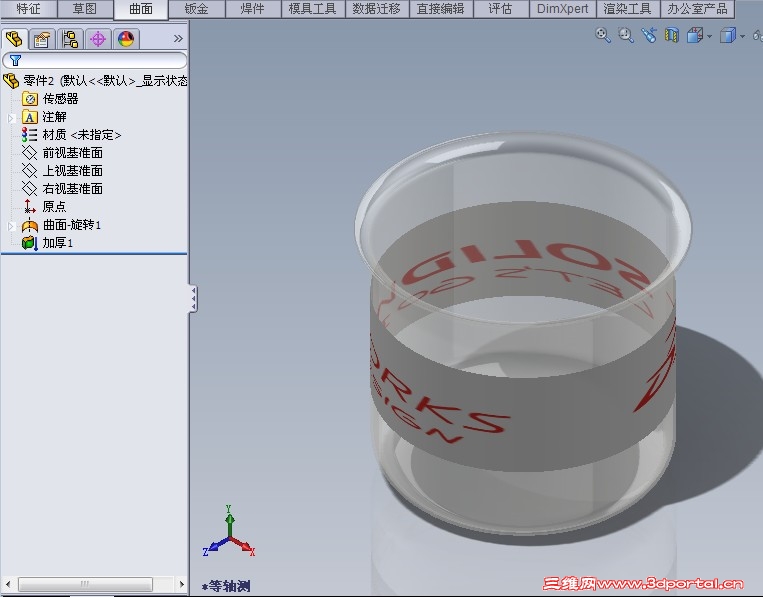Select the 前视基准面 tree item
This screenshot has height=597, width=763.
click(x=62, y=153)
